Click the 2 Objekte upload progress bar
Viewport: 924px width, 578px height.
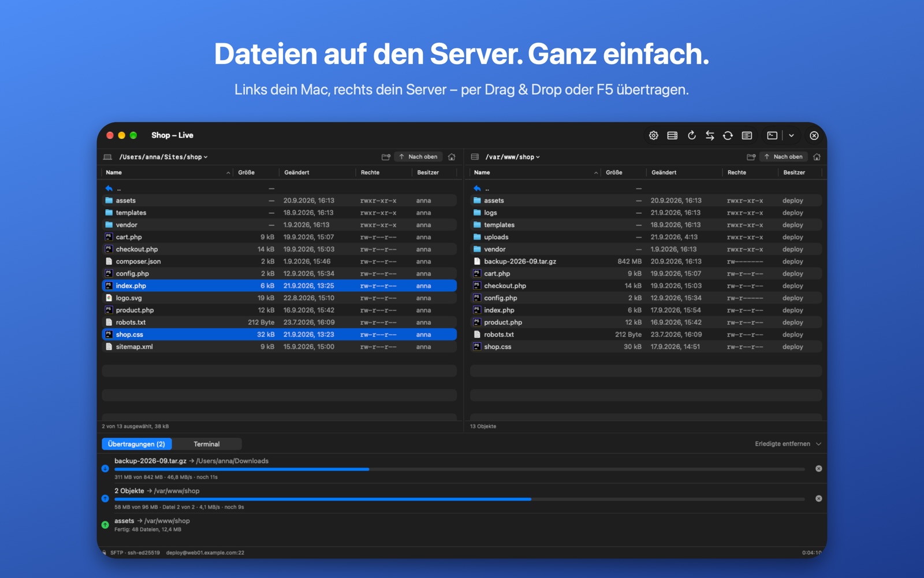pos(459,499)
